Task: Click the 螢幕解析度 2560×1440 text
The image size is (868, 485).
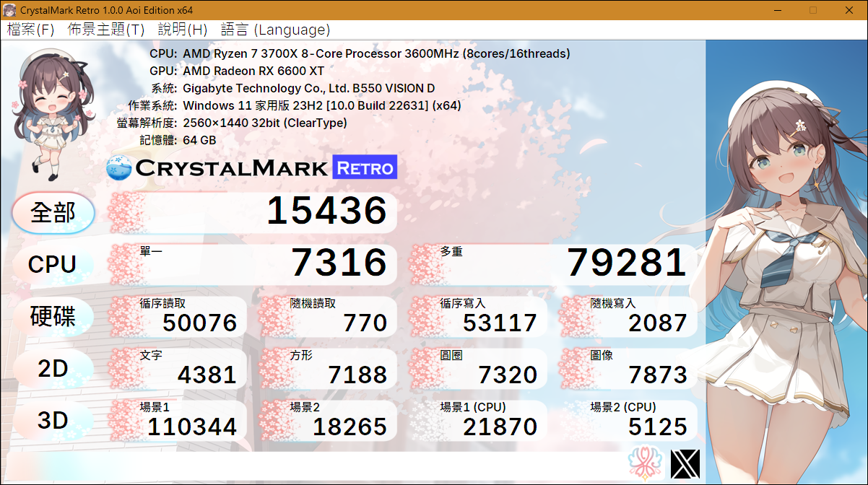Action: point(265,123)
